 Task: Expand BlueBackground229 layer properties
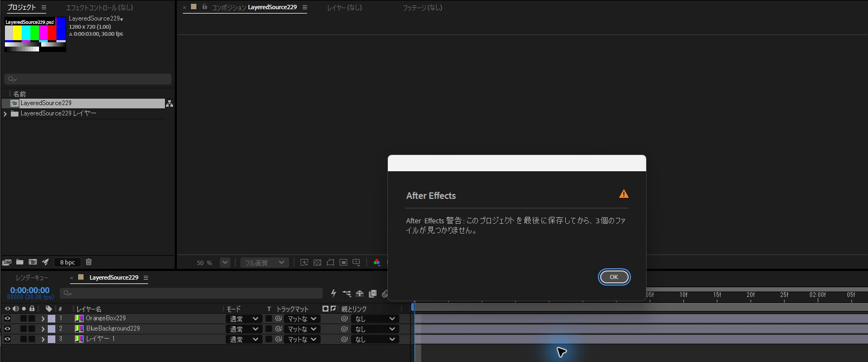[x=43, y=329]
